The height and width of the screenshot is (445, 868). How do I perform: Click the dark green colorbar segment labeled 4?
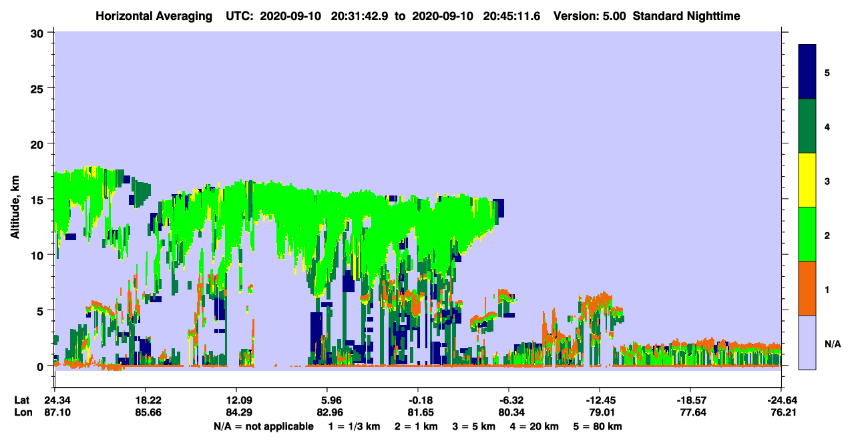point(807,126)
